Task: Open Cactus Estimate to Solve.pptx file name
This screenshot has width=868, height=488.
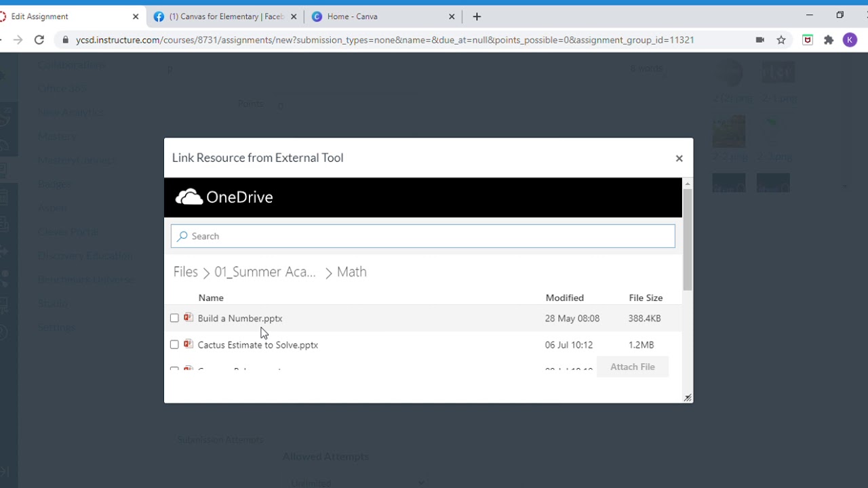Action: click(258, 345)
